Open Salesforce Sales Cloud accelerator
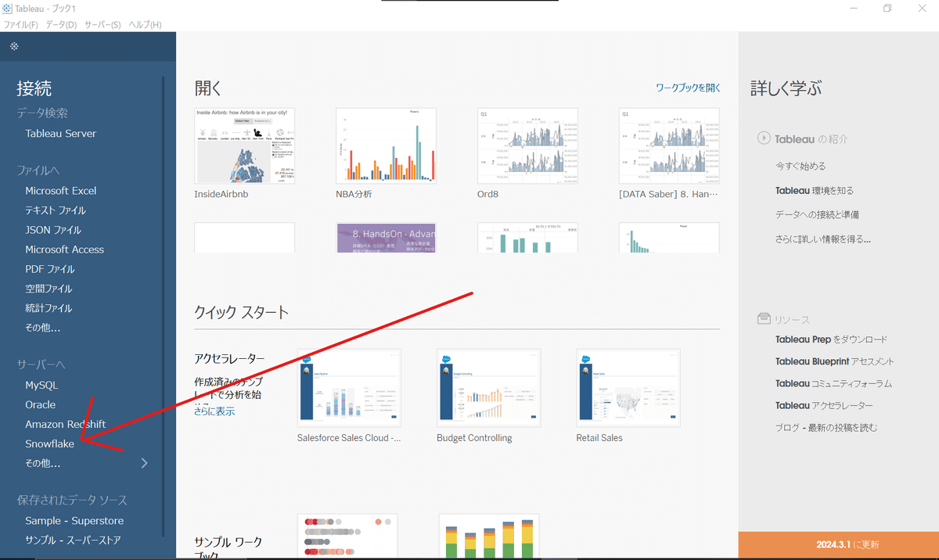The height and width of the screenshot is (560, 939). tap(349, 388)
